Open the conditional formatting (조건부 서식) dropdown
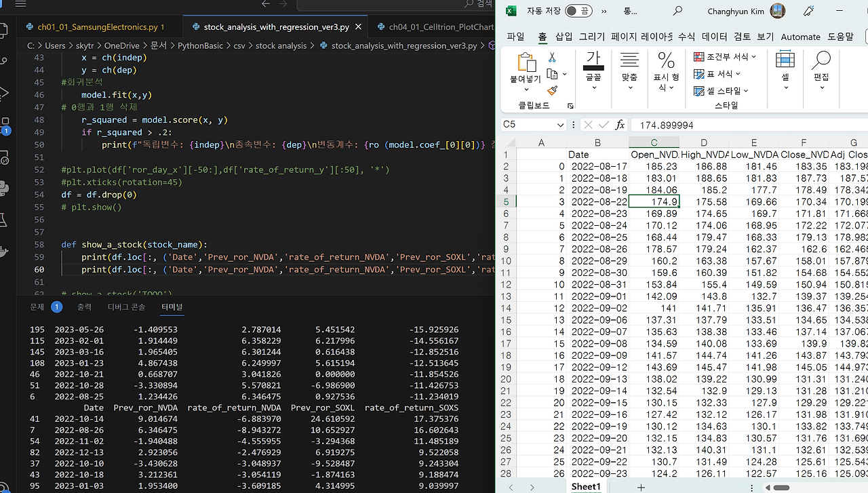The image size is (868, 493). click(x=724, y=57)
